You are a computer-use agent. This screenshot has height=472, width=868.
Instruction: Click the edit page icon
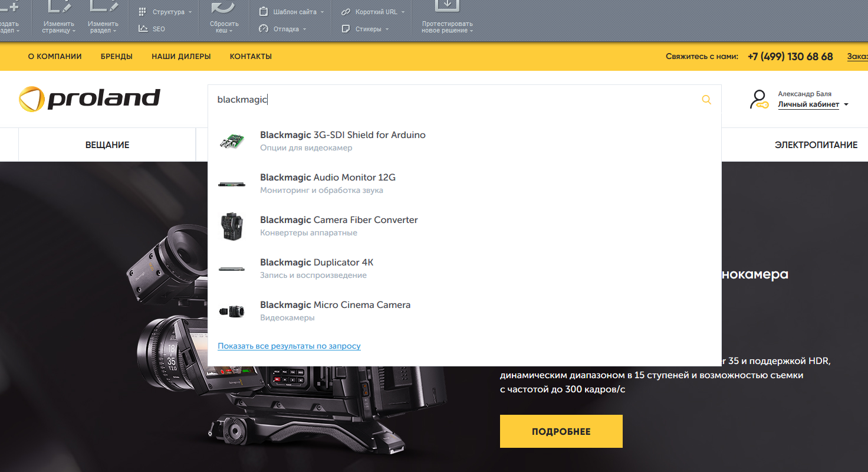59,7
